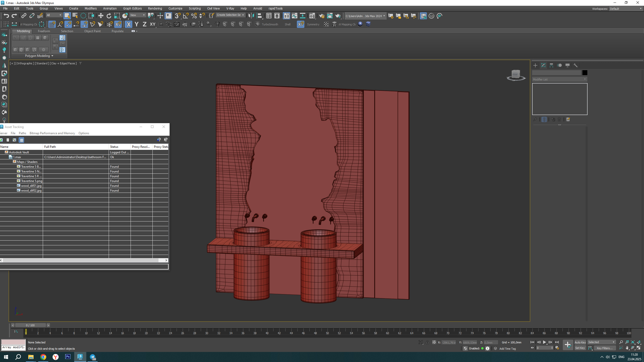The width and height of the screenshot is (644, 362).
Task: Click the Mirror tool icon
Action: [251, 16]
